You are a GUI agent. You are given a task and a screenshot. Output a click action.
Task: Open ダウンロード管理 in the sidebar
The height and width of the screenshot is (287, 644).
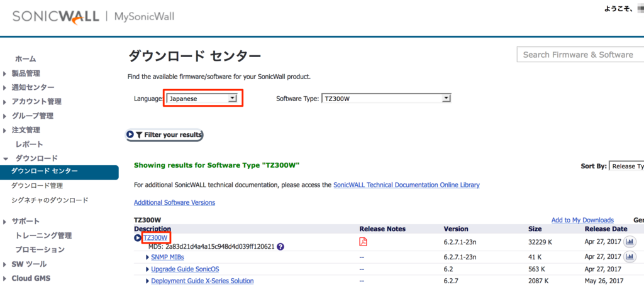click(37, 186)
